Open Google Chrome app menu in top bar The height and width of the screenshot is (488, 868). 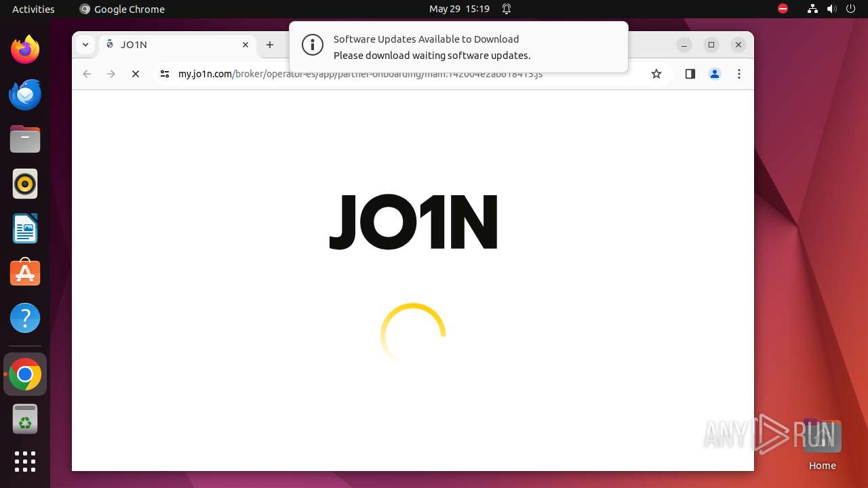pyautogui.click(x=122, y=9)
